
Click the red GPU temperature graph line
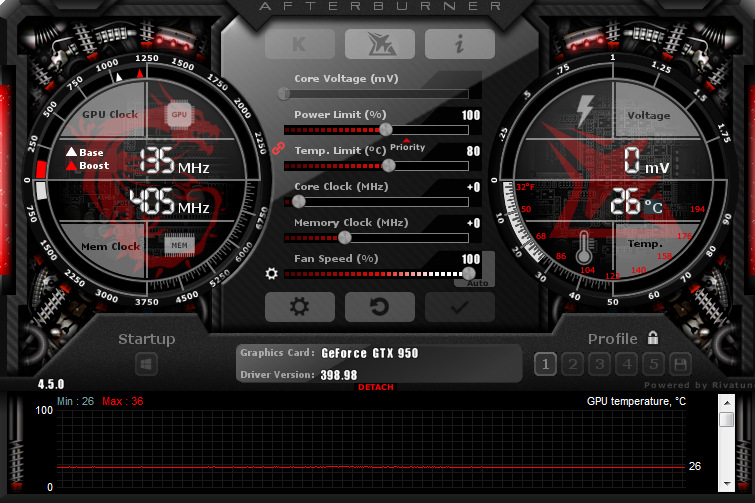pyautogui.click(x=371, y=467)
